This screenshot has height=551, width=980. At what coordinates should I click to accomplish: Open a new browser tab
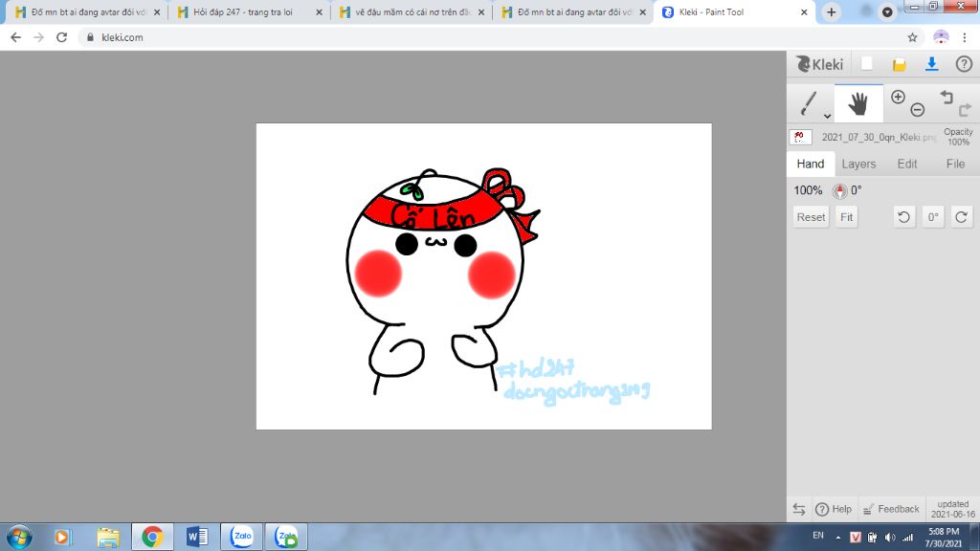[x=832, y=12]
